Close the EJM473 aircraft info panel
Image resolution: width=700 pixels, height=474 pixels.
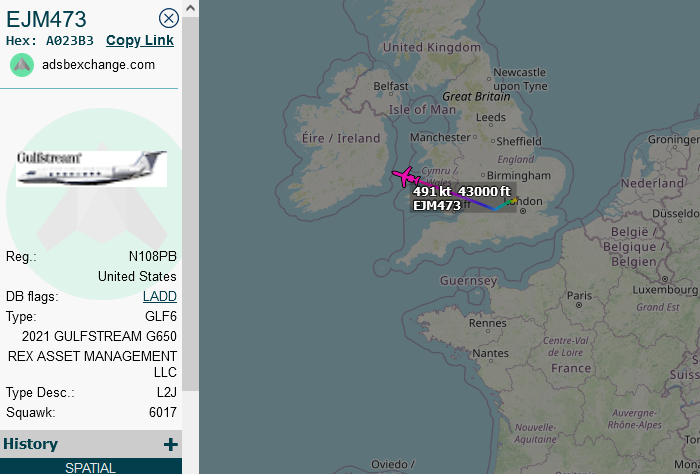coord(169,18)
